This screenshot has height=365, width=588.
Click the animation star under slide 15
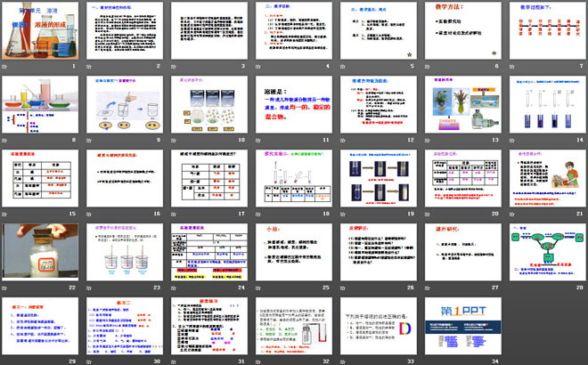coord(4,214)
